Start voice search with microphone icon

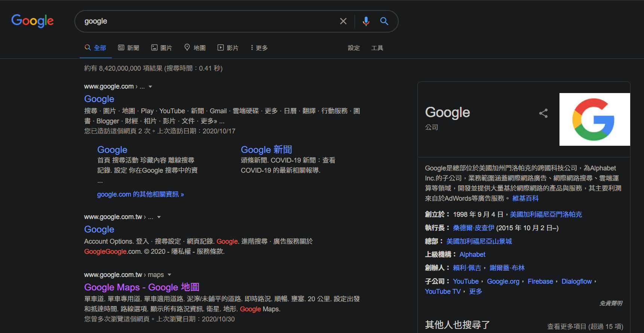click(x=366, y=21)
